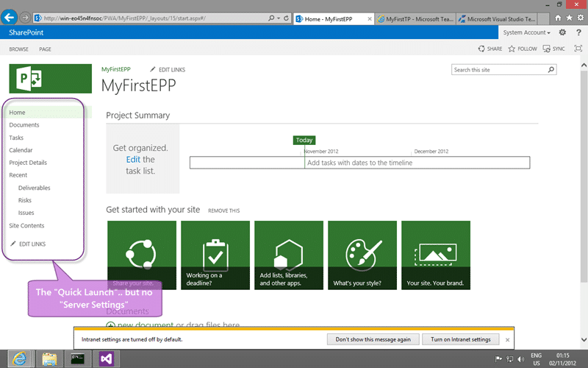Click the Working on a deadline tile

215,255
